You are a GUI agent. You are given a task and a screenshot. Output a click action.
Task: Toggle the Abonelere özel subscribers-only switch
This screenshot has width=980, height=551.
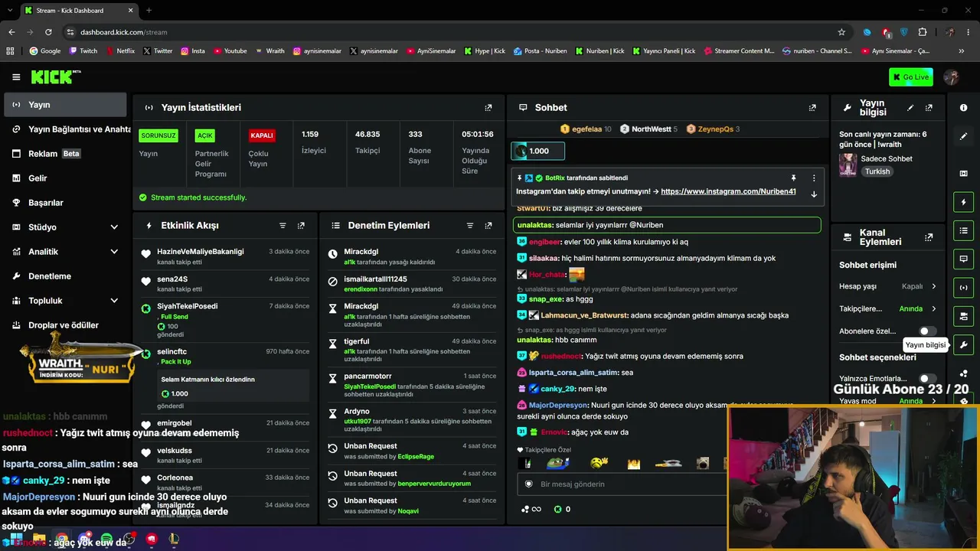(927, 331)
